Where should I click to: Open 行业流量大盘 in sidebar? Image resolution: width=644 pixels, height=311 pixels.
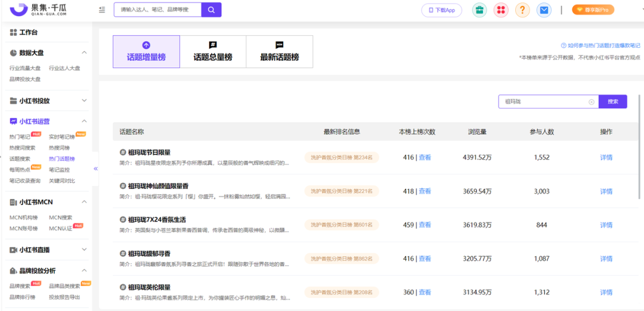click(x=25, y=68)
